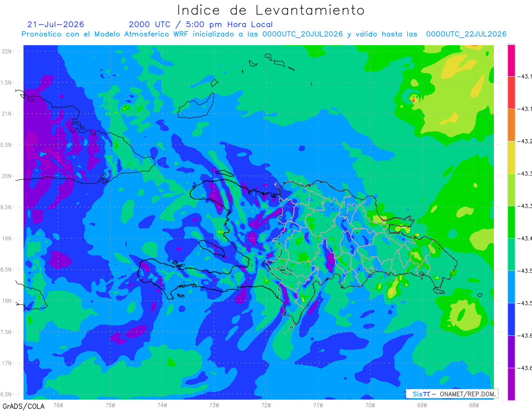Screen dimensions: 532x411
Task: Click the "Indice de Levantamiento" title
Action: click(271, 10)
